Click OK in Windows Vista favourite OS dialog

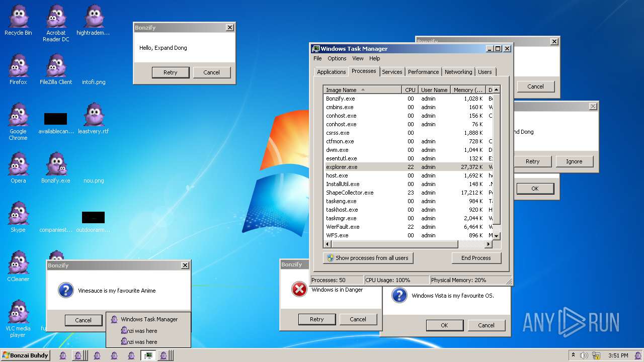(x=444, y=325)
